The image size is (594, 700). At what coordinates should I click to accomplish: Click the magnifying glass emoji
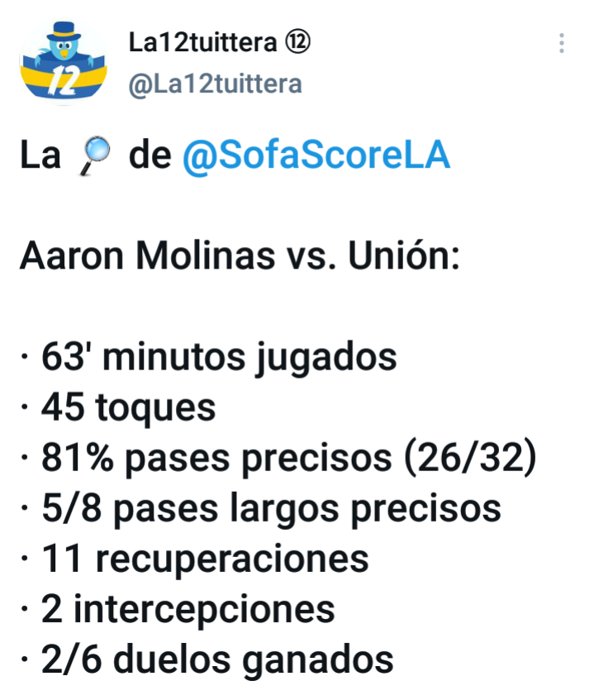(95, 156)
